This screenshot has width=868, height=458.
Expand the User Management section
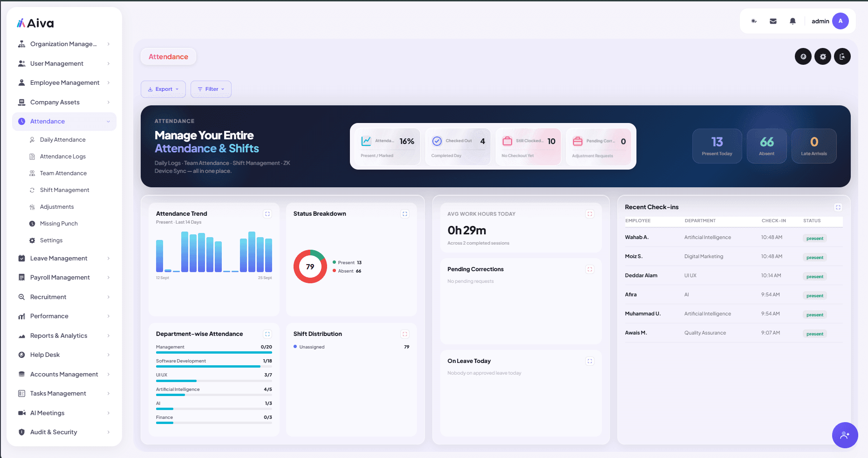64,63
